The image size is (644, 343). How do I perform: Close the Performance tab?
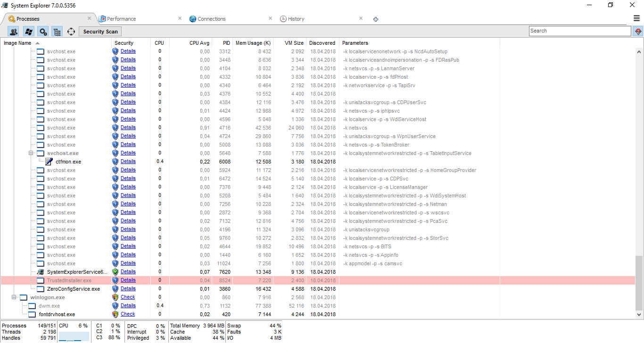pyautogui.click(x=180, y=18)
